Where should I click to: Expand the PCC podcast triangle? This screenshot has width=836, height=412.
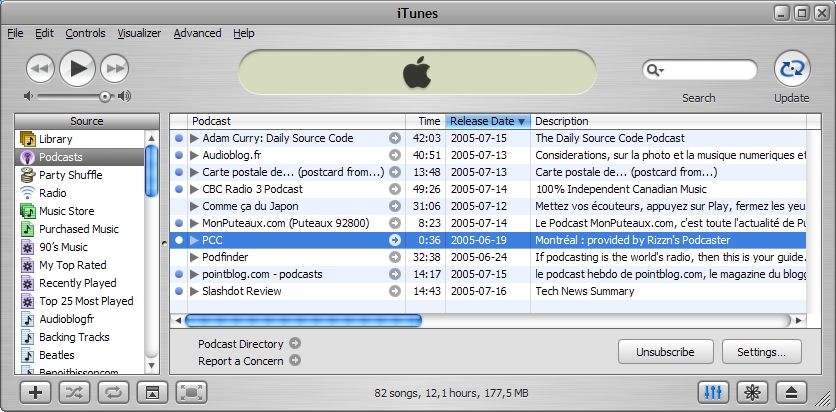point(195,240)
